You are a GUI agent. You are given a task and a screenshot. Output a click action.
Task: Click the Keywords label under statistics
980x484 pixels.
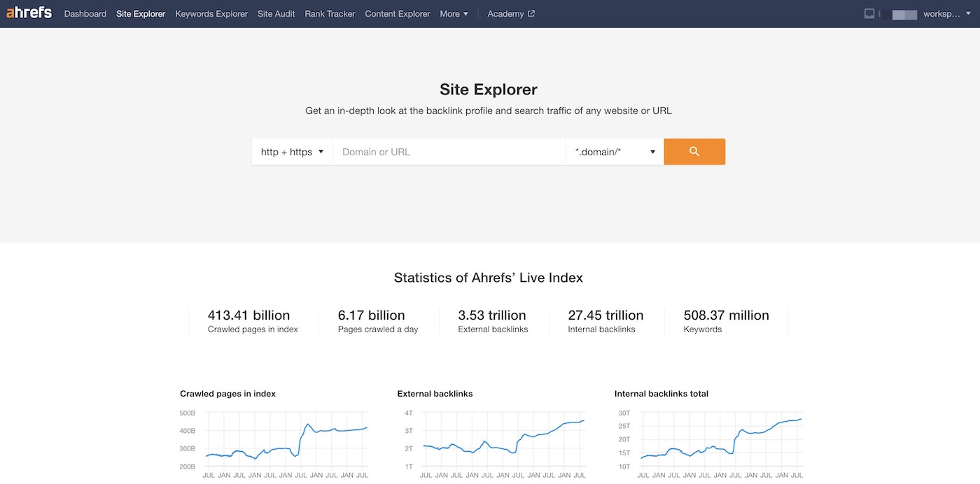(703, 329)
